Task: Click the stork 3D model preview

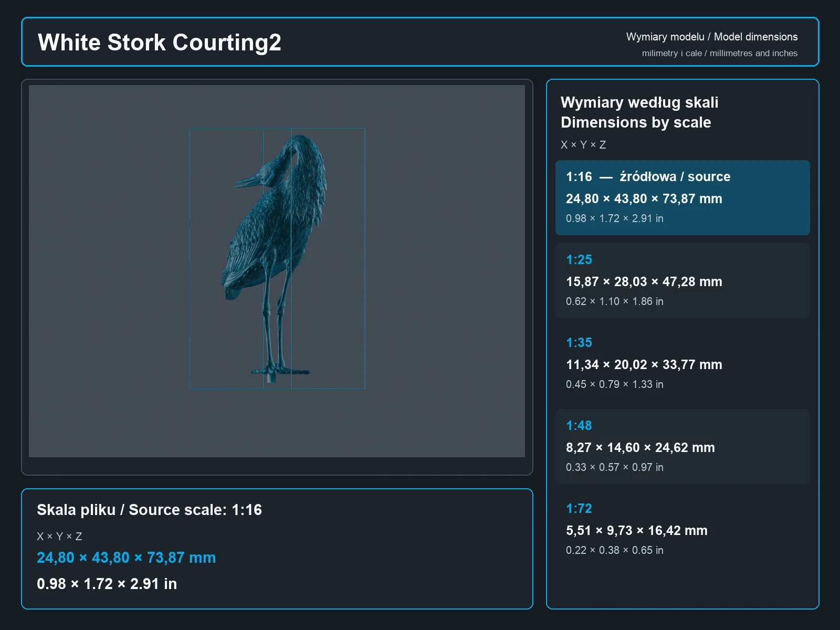Action: 277,271
